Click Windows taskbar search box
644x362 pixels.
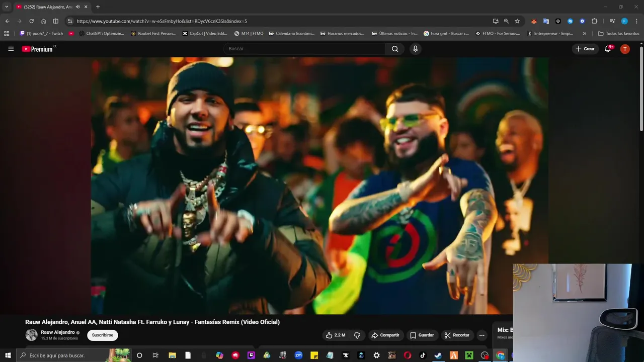(x=73, y=355)
